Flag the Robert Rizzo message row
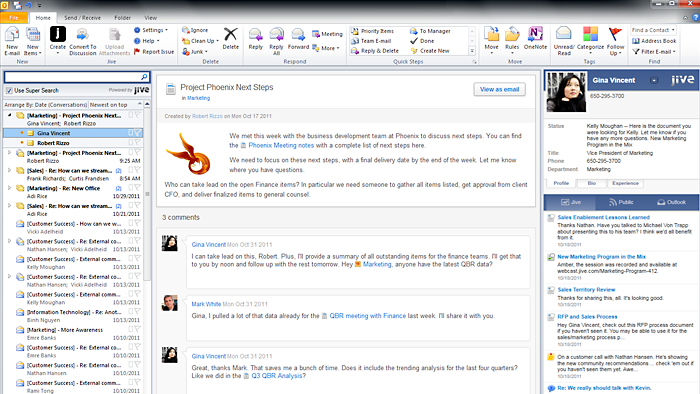 coord(138,143)
